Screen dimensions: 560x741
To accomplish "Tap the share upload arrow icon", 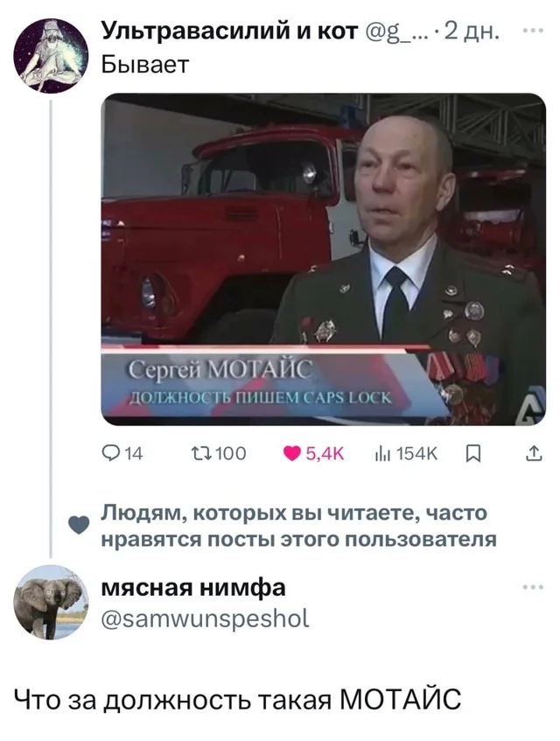I will pos(534,454).
